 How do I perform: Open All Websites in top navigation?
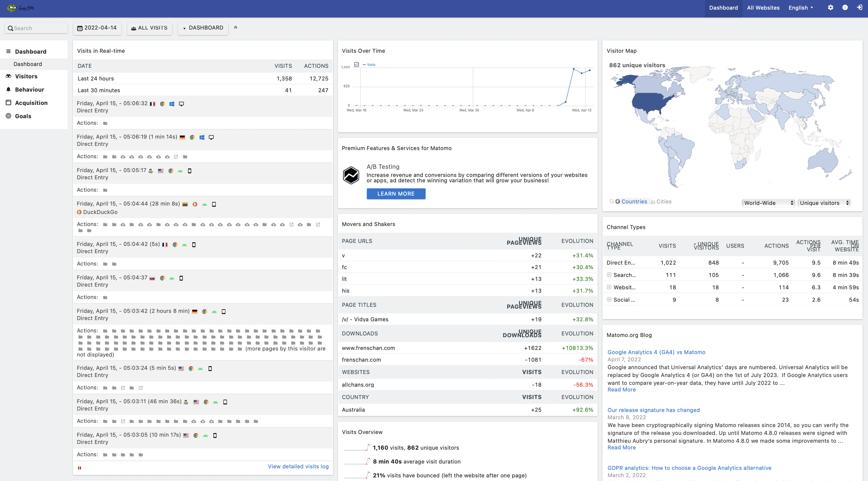[763, 8]
